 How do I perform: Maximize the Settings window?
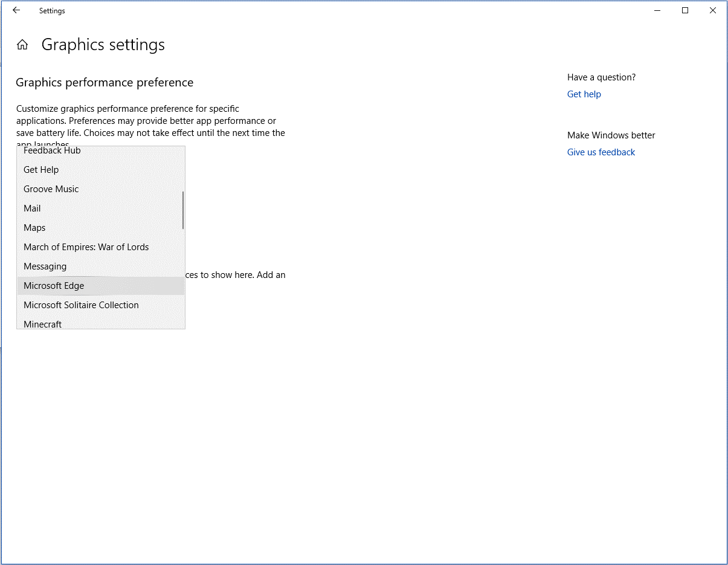click(x=685, y=10)
